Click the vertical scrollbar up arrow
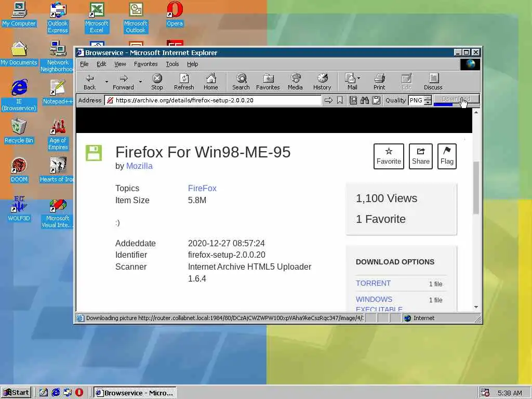Image resolution: width=532 pixels, height=399 pixels. (476, 112)
